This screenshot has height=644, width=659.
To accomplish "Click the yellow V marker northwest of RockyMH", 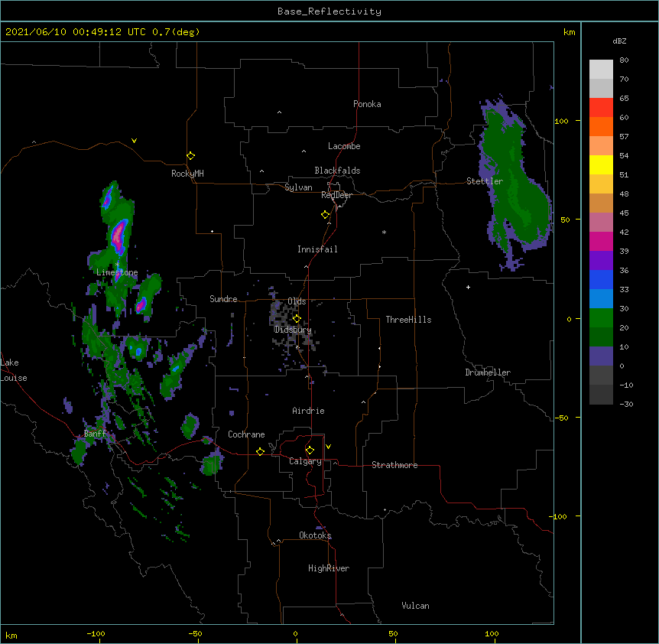I will [134, 141].
